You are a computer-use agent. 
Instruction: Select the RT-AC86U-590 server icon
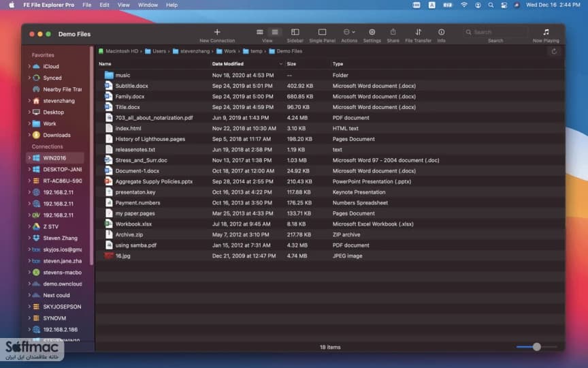(36, 181)
